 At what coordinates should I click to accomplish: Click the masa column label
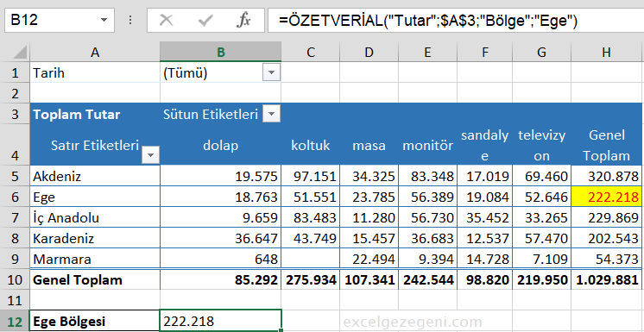[x=369, y=145]
